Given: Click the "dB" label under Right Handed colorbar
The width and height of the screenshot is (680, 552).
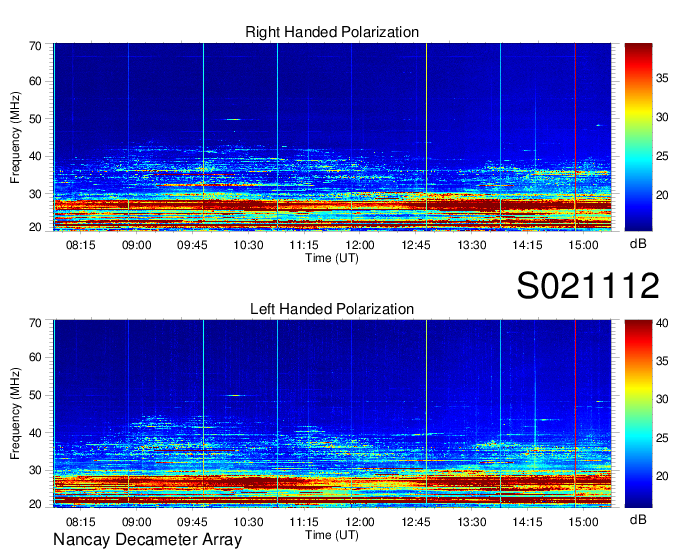Looking at the screenshot, I should point(638,244).
